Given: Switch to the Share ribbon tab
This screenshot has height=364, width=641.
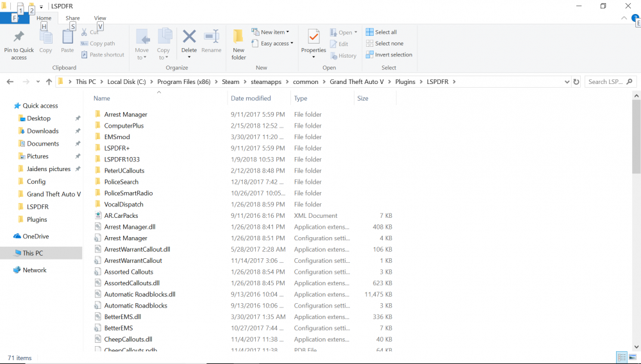Looking at the screenshot, I should (73, 18).
